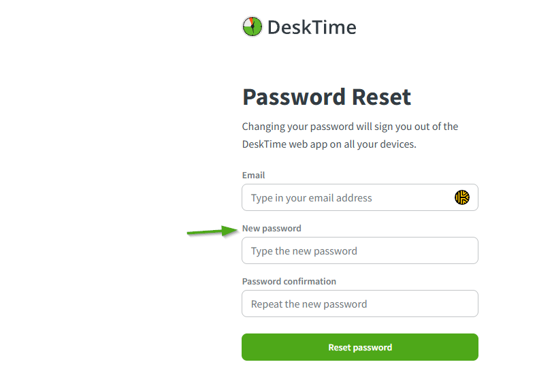
Task: Click the 'Repeat the new password' placeholder text
Action: [x=309, y=304]
